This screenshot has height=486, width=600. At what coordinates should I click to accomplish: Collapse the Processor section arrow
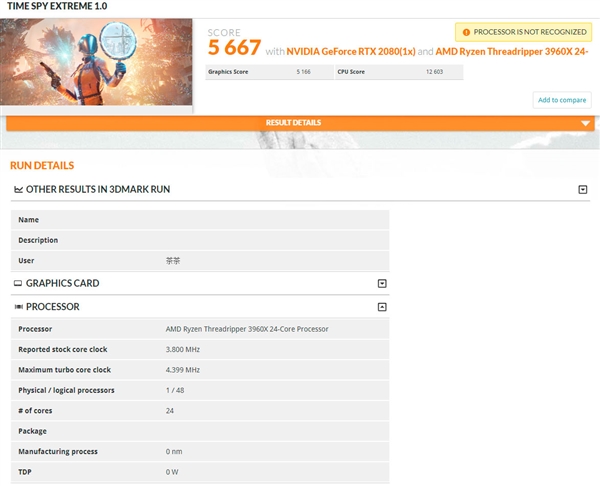pos(382,307)
